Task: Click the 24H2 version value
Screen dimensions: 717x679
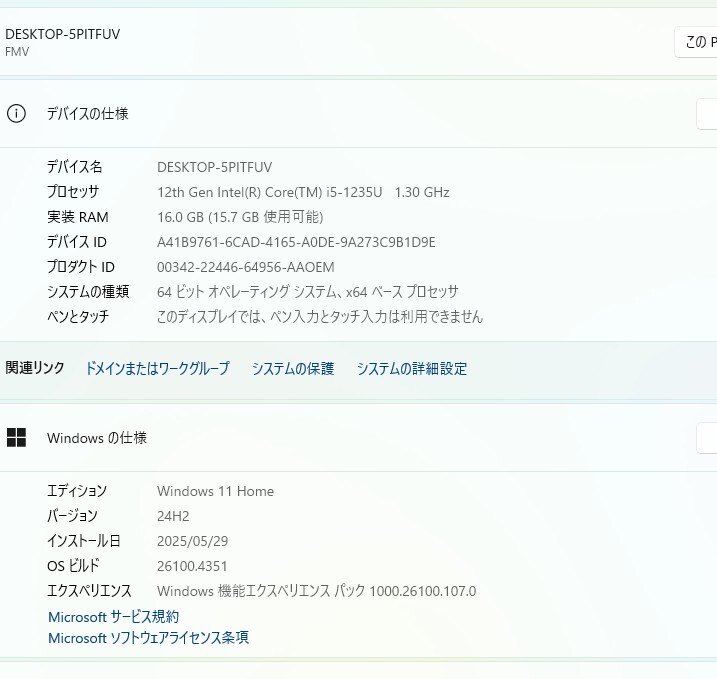Action: [173, 516]
